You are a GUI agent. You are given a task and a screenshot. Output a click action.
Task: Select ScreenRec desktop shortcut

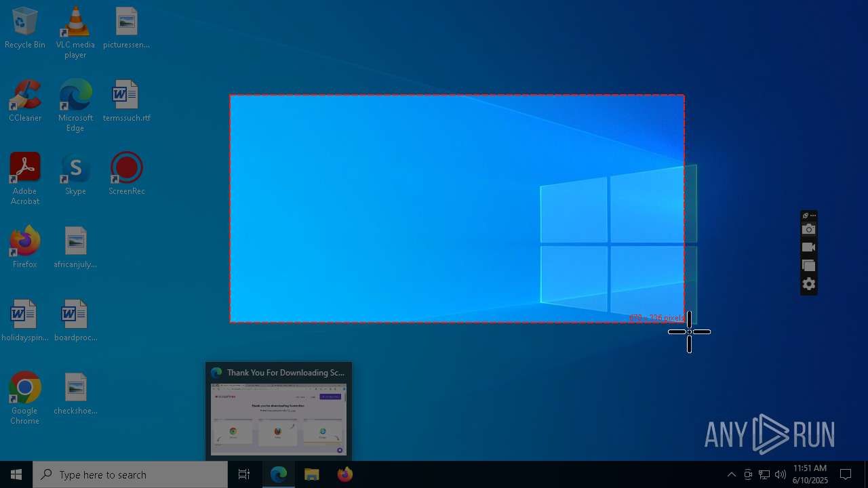tap(127, 175)
